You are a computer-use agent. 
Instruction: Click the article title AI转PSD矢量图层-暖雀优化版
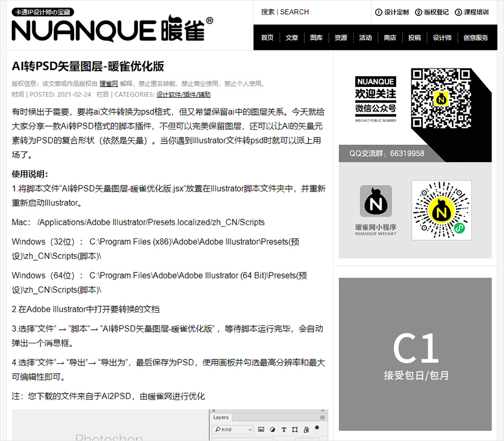(x=87, y=66)
